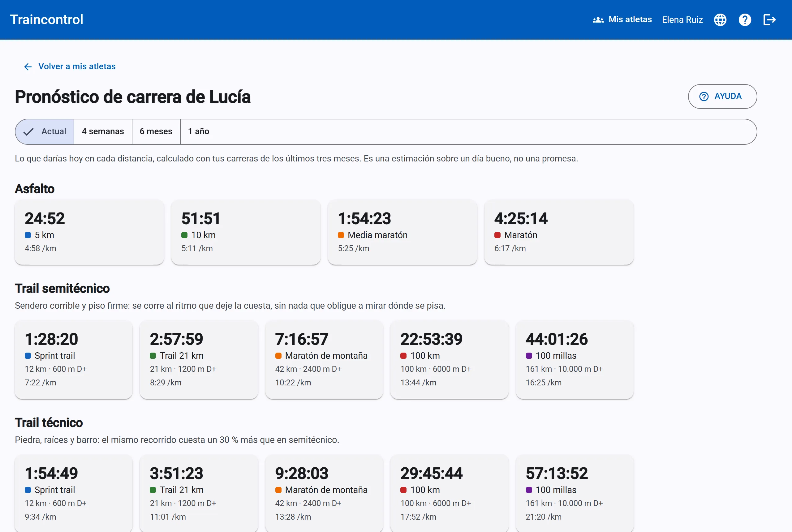Image resolution: width=792 pixels, height=532 pixels.
Task: Click the 7:16:57 Maratón de montaña time
Action: pos(302,339)
